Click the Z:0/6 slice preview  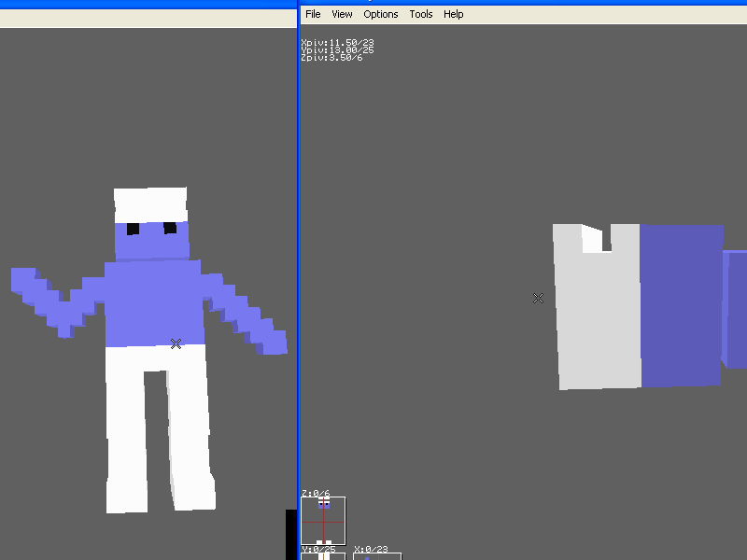point(322,520)
